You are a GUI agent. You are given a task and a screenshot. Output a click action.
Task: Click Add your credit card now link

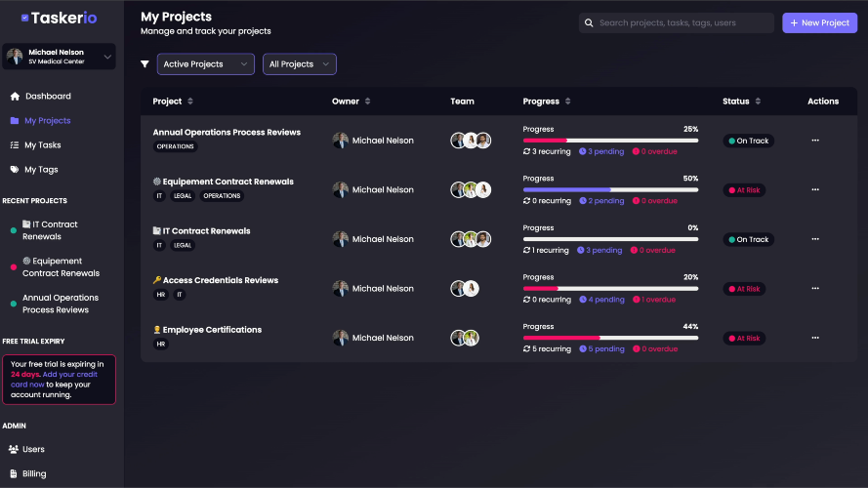[x=55, y=379]
